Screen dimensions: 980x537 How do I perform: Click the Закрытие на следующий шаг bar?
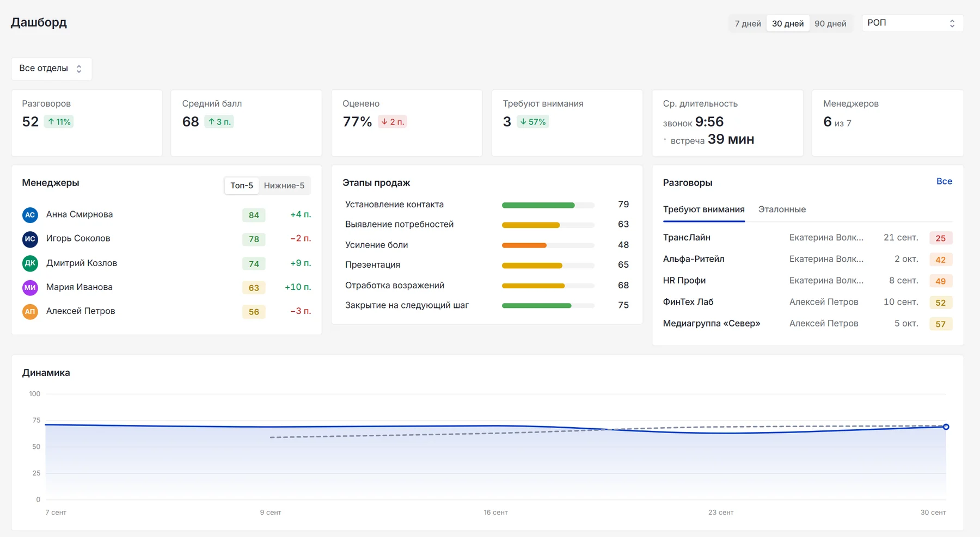click(548, 306)
